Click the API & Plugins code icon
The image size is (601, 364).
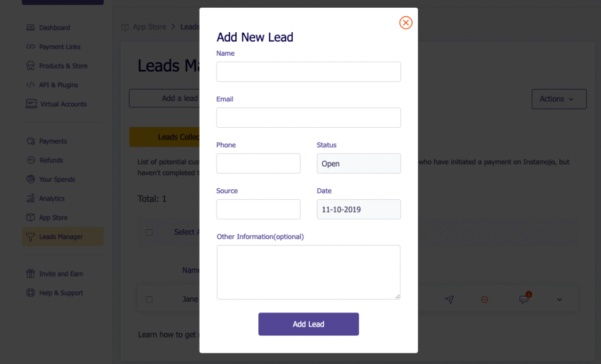(31, 85)
